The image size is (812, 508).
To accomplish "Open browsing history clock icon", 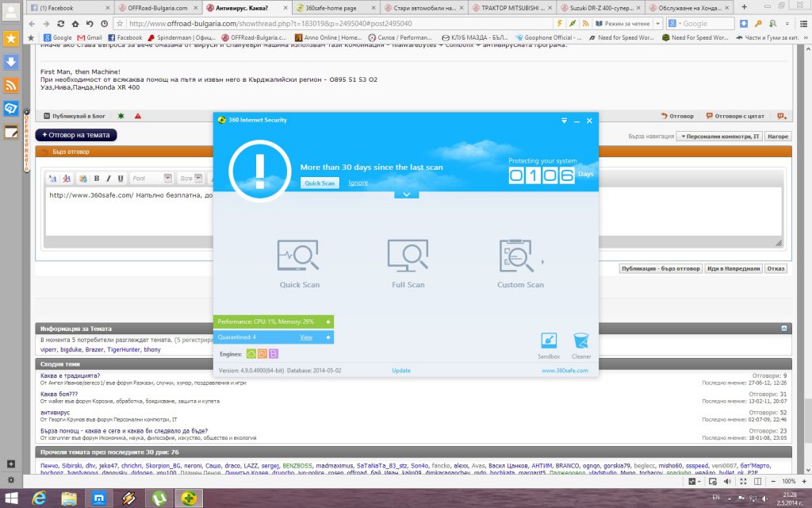I will point(104,24).
